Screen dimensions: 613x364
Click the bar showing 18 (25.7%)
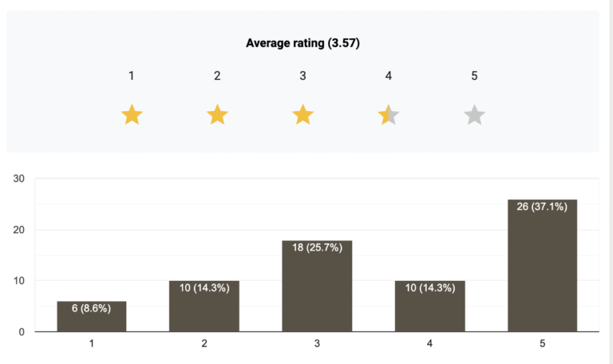317,286
